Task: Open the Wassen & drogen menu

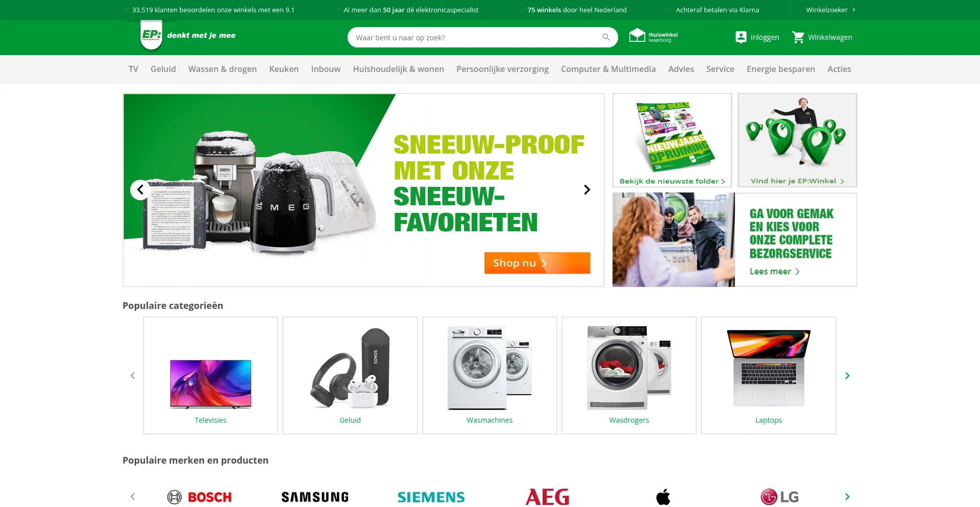Action: pyautogui.click(x=223, y=69)
